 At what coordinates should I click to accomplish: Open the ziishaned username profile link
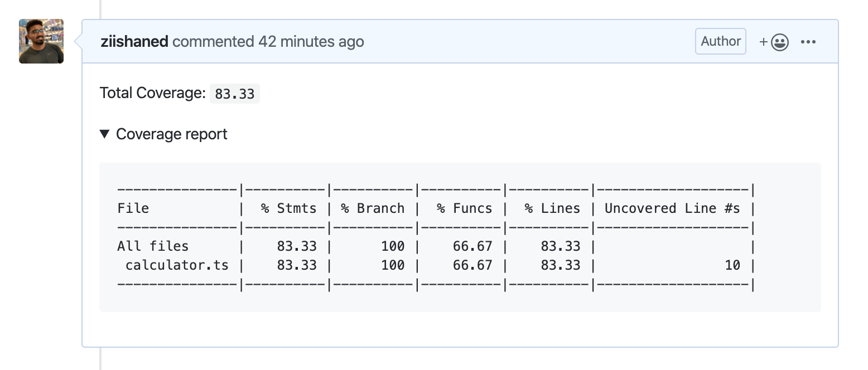click(134, 42)
